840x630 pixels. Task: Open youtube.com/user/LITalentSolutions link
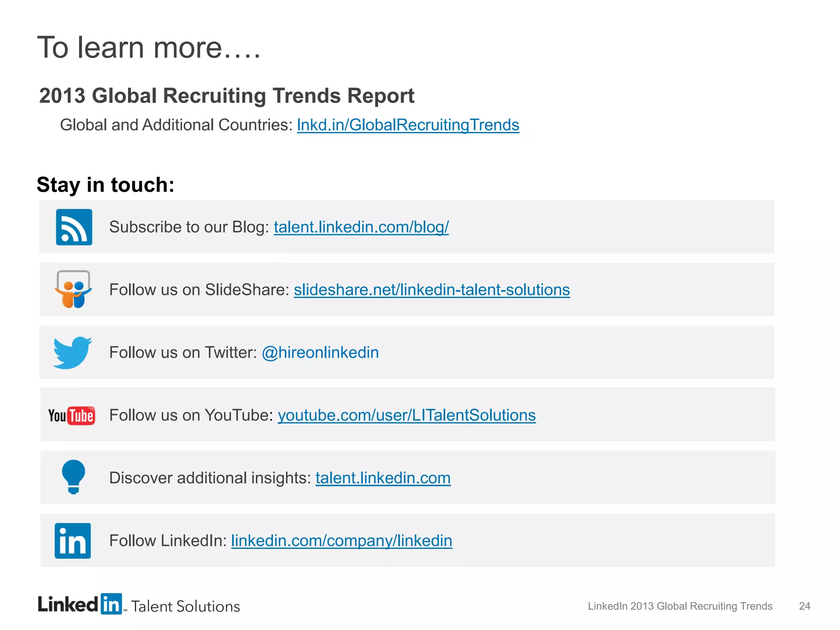406,415
